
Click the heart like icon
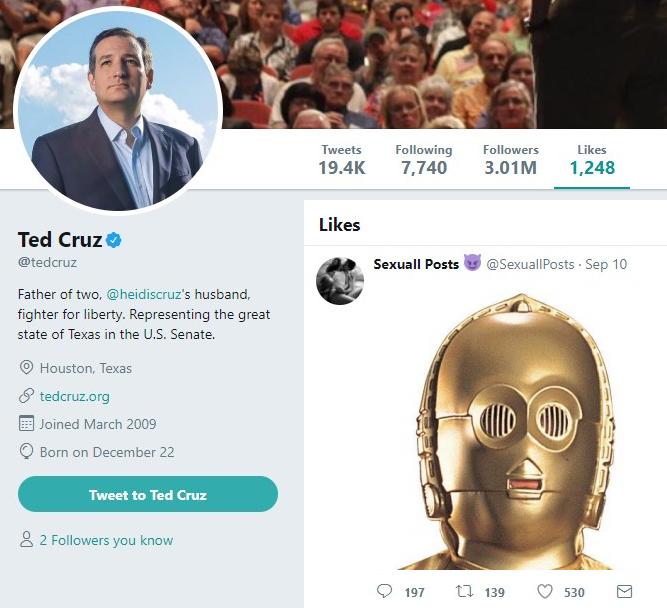pos(545,591)
